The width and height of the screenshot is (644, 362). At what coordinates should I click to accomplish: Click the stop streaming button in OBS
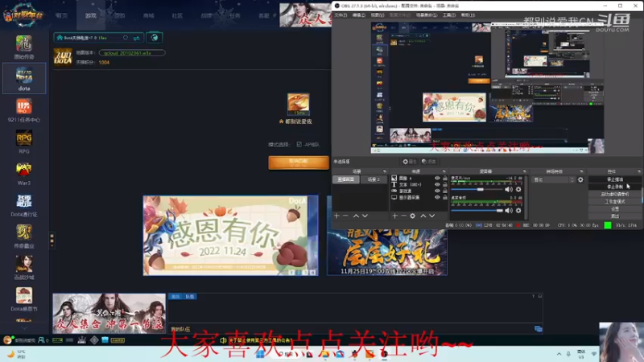click(x=615, y=179)
